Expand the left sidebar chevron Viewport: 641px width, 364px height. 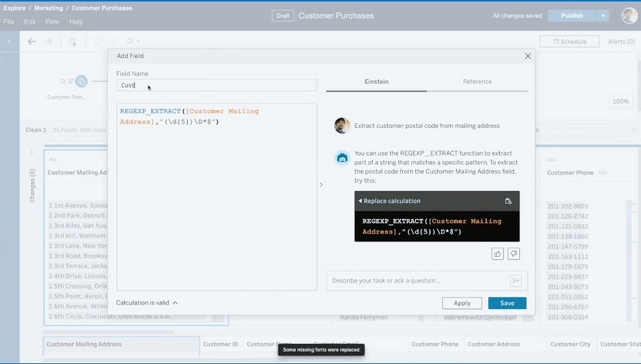(x=9, y=42)
